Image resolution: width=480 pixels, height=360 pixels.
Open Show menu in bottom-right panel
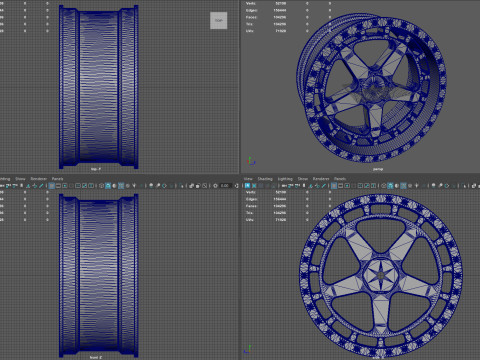click(303, 179)
